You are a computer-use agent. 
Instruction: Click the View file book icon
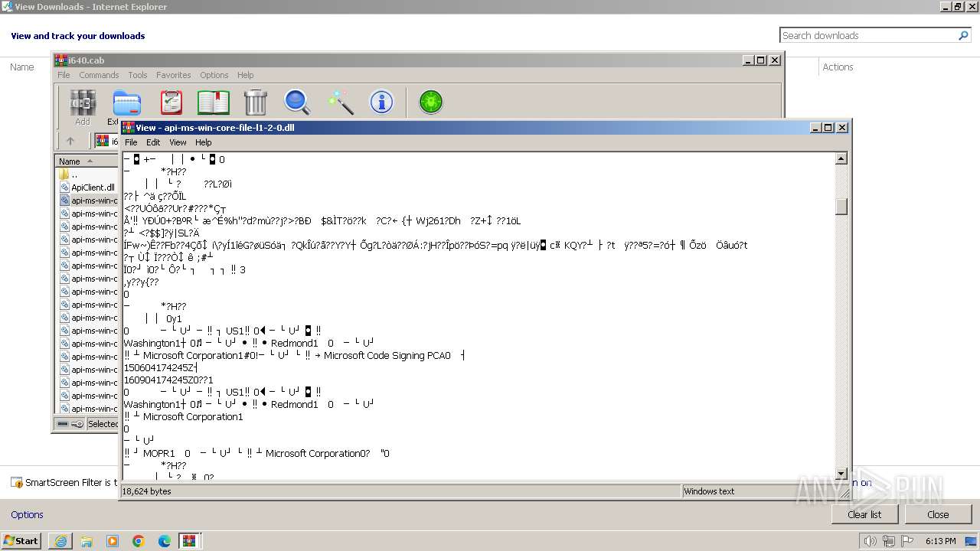tap(214, 103)
